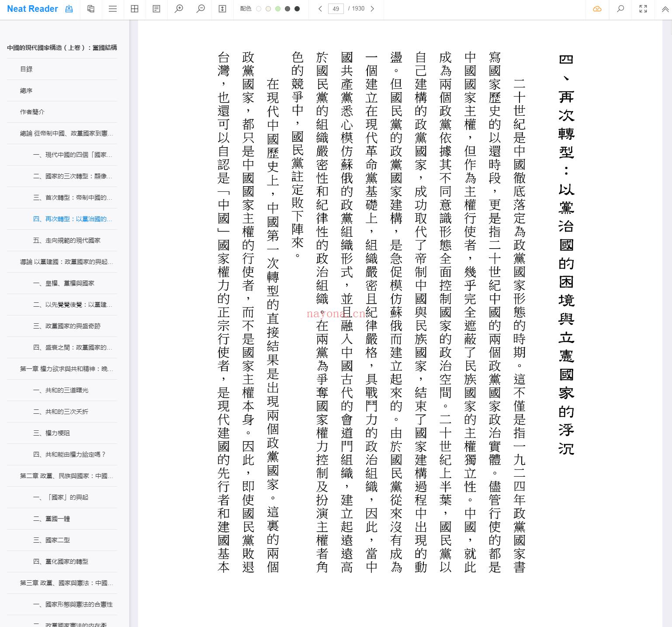Click the import book icon beside Neat Reader
Screen dimensions: 672x627
point(69,9)
